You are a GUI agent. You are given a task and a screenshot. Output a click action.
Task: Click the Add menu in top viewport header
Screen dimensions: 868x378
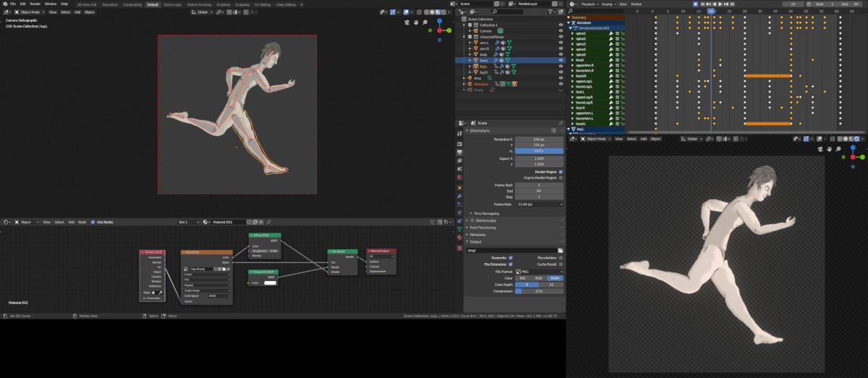[77, 12]
